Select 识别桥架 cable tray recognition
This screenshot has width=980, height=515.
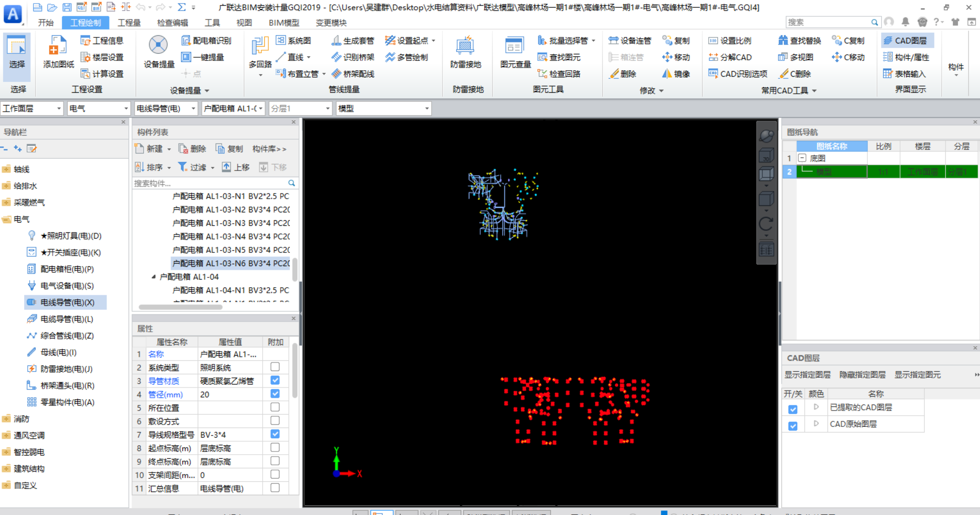[353, 57]
